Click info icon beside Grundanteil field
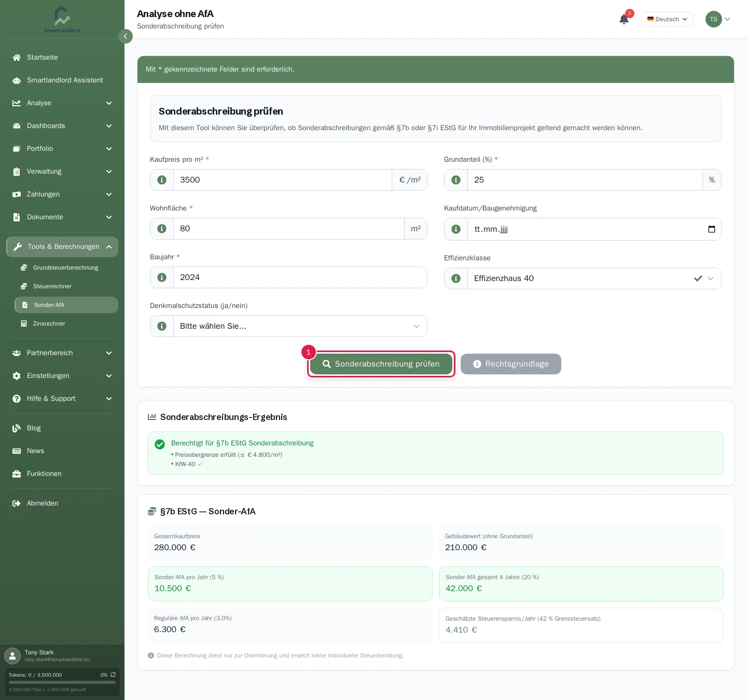This screenshot has height=700, width=747. 456,180
